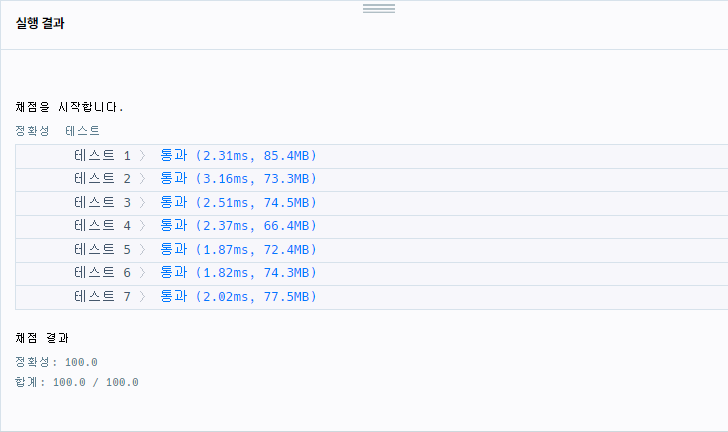Click the 합계: 100.0 / 100.0 total
This screenshot has width=728, height=432.
(77, 382)
